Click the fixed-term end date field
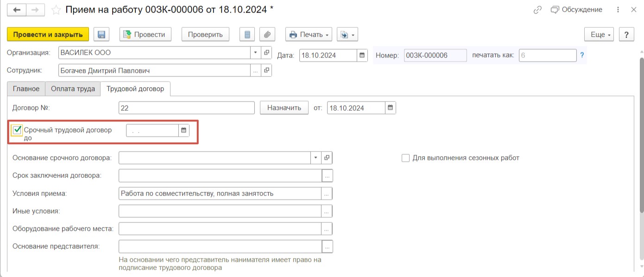This screenshot has height=277, width=644. click(x=152, y=131)
